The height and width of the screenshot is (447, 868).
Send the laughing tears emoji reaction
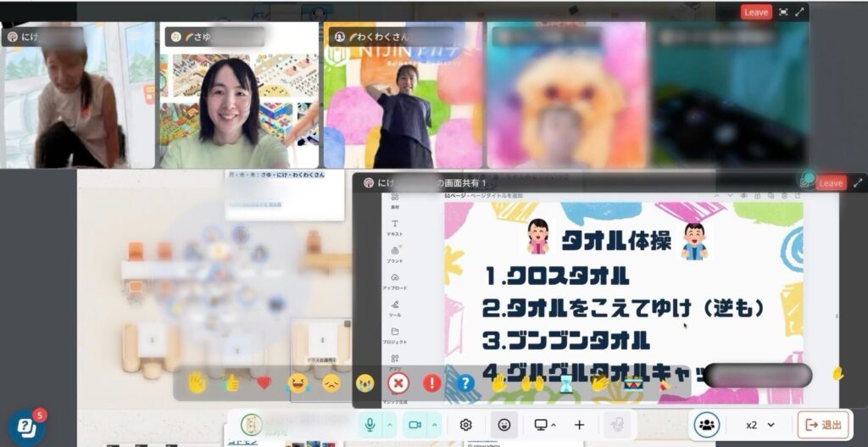(x=298, y=383)
